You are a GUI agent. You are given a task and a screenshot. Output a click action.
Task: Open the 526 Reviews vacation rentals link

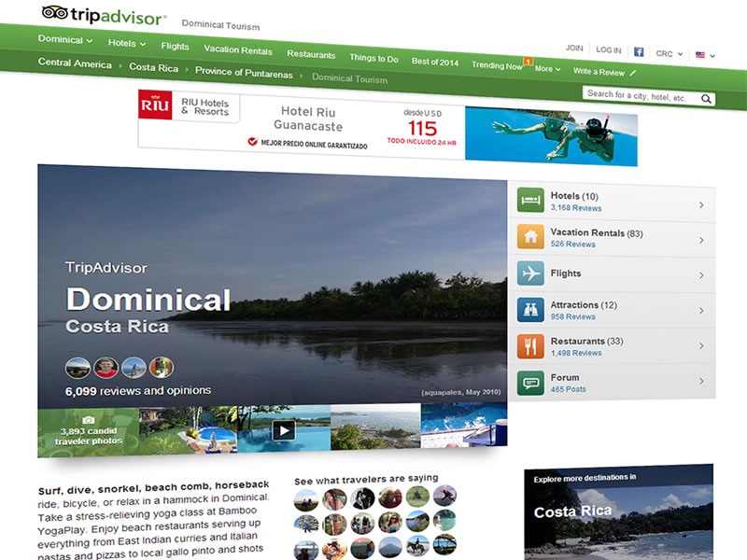pyautogui.click(x=573, y=244)
